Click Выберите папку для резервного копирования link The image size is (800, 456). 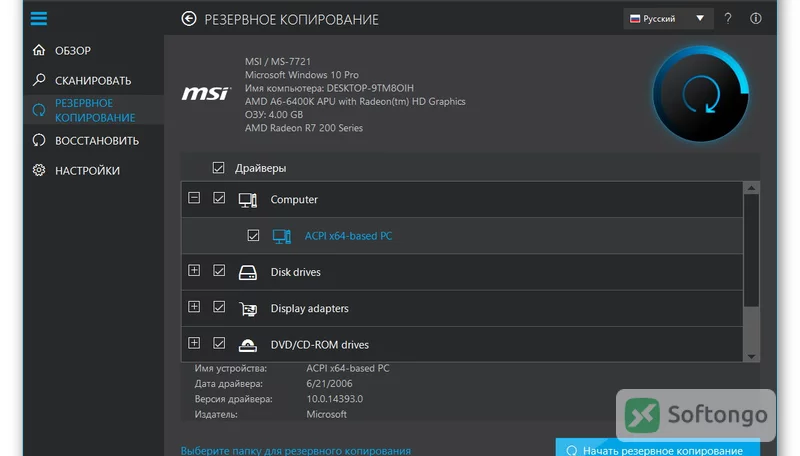[x=295, y=450]
